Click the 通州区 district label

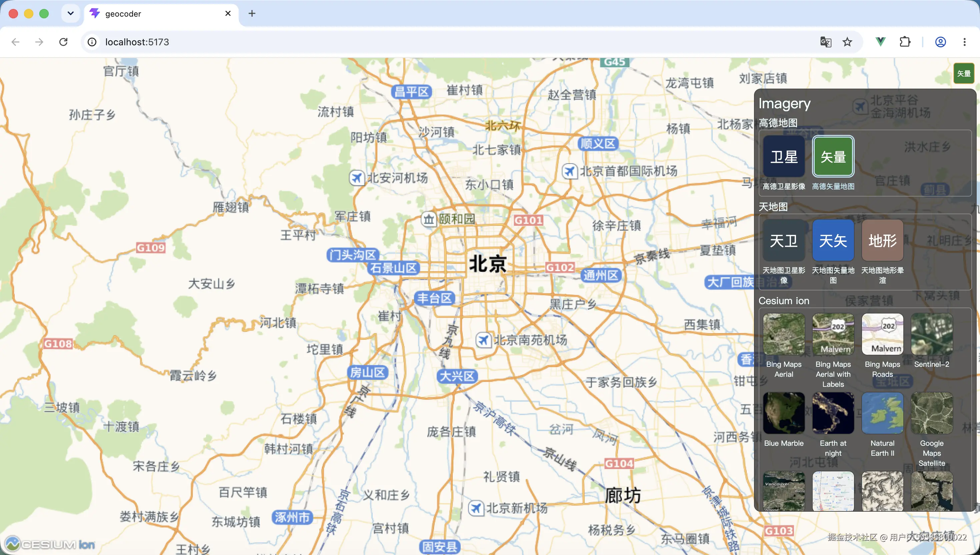(x=601, y=275)
